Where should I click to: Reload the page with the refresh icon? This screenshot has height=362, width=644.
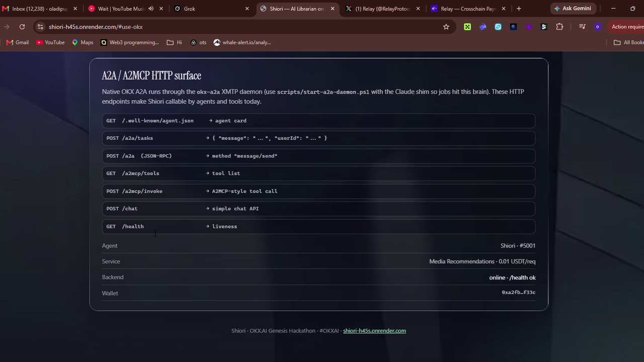pyautogui.click(x=22, y=27)
